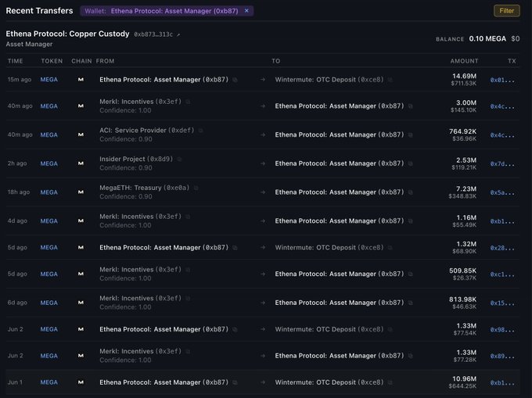
Task: Click the CHAIN column header
Action: (x=81, y=61)
